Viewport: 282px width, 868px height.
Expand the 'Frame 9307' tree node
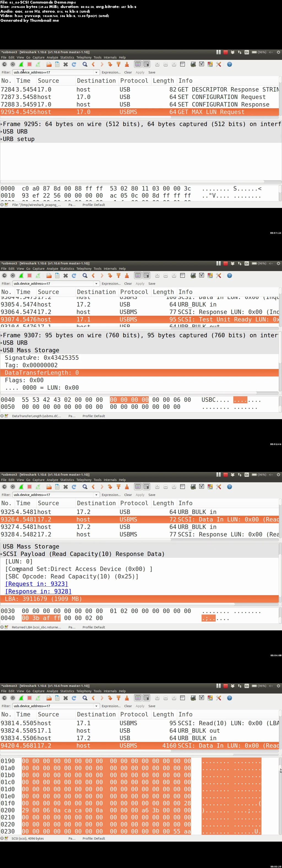coord(1,336)
